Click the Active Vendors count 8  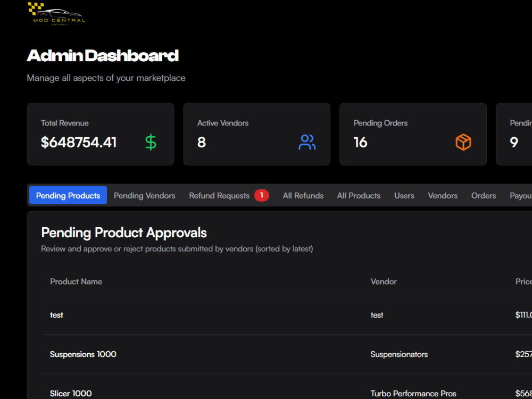[x=202, y=143]
